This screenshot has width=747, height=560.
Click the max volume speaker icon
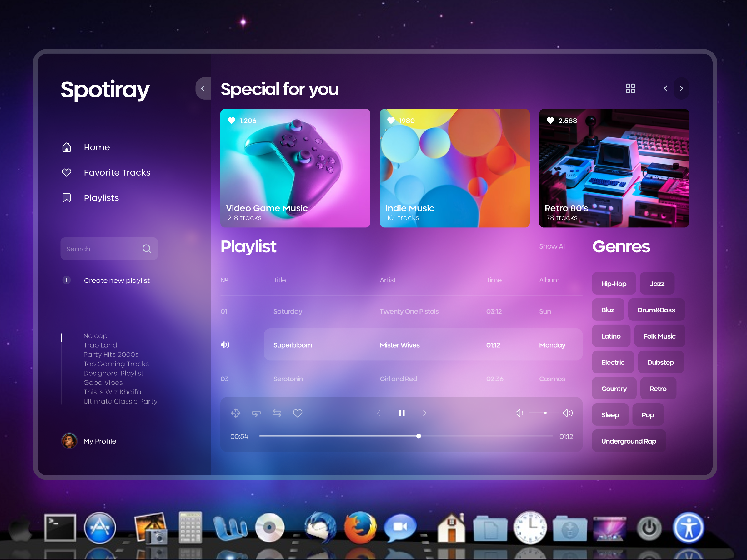[x=568, y=413]
